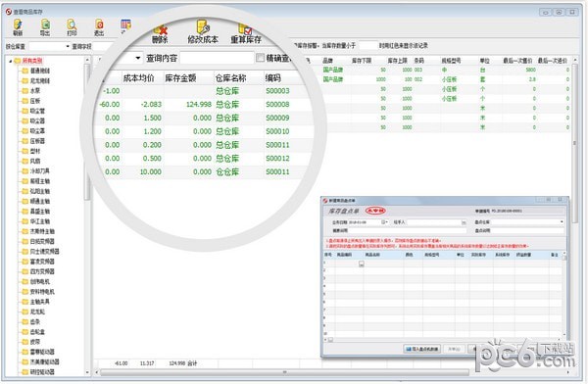Click the main table horizontal scrollbar thumb
This screenshot has width=588, height=384.
(x=284, y=372)
